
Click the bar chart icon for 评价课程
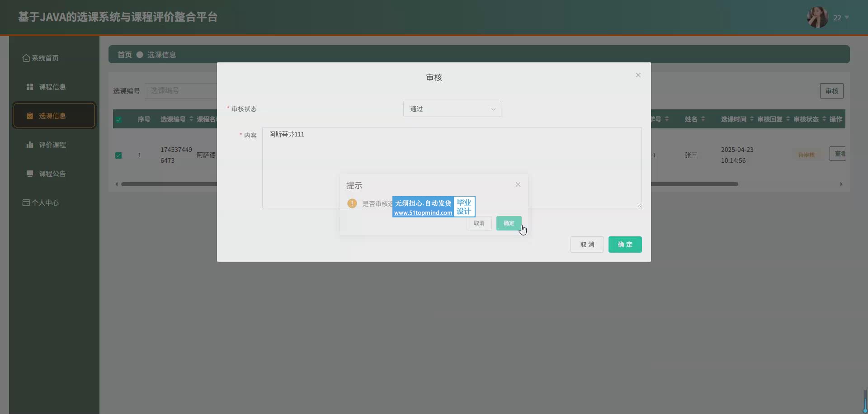(30, 145)
